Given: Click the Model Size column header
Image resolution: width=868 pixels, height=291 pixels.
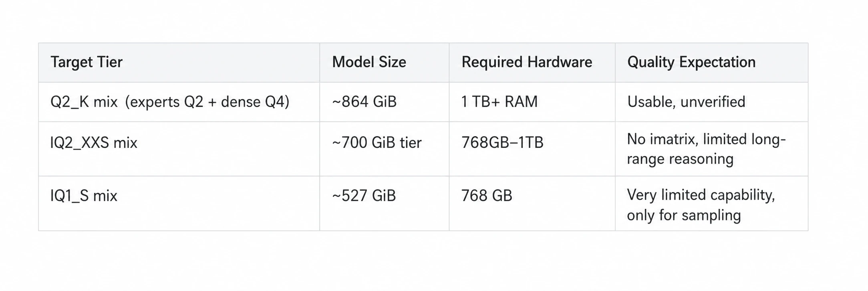Looking at the screenshot, I should tap(384, 63).
